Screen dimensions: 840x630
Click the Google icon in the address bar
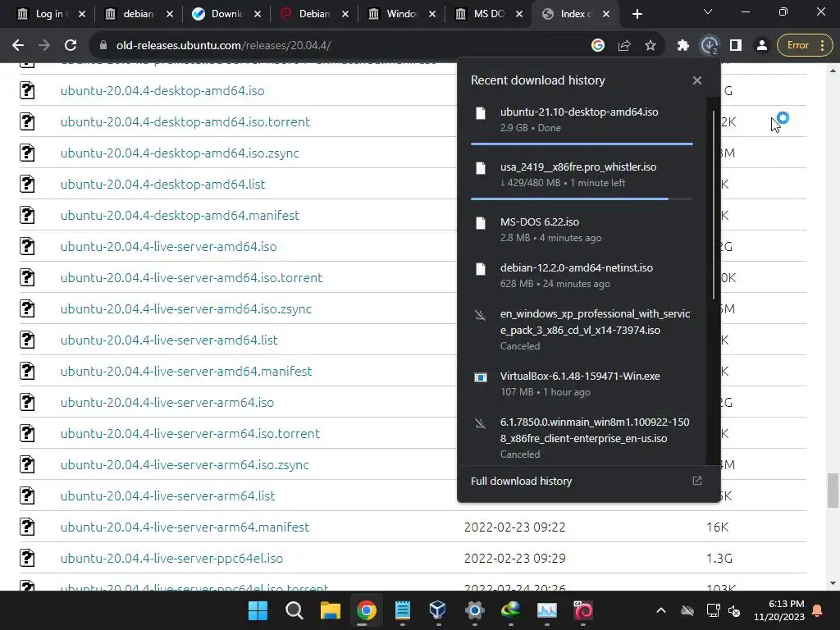pos(598,46)
